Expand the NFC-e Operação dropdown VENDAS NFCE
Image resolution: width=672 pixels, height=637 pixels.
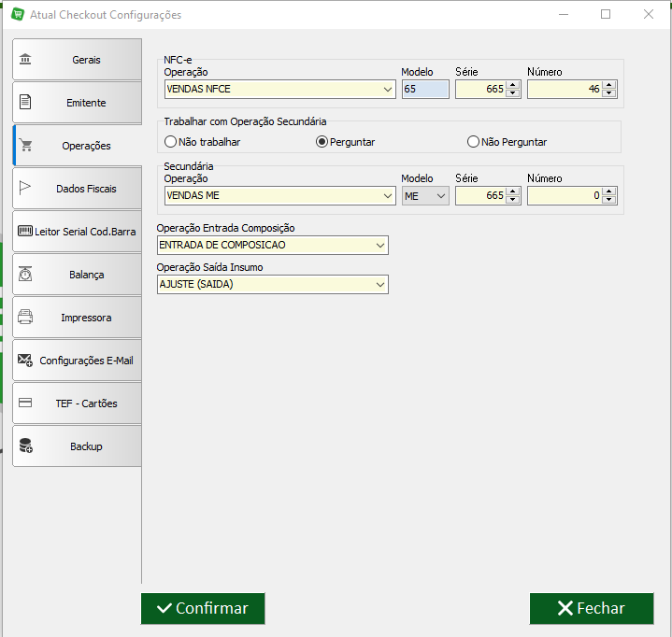pyautogui.click(x=388, y=89)
